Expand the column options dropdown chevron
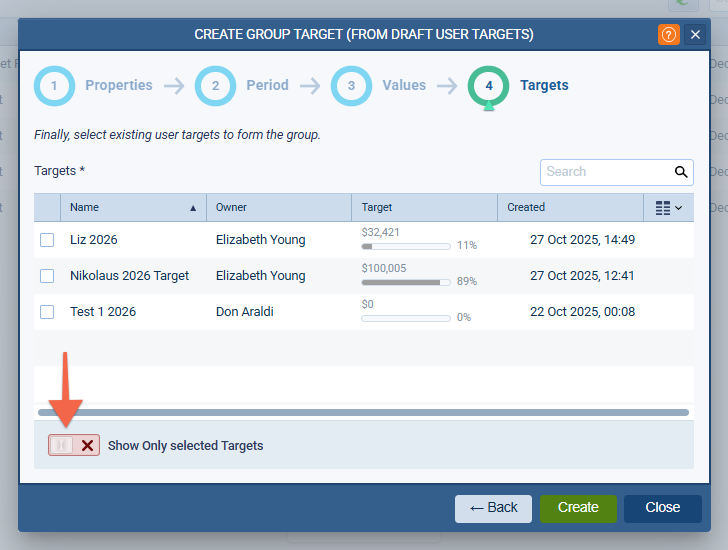This screenshot has height=550, width=728. pos(680,208)
